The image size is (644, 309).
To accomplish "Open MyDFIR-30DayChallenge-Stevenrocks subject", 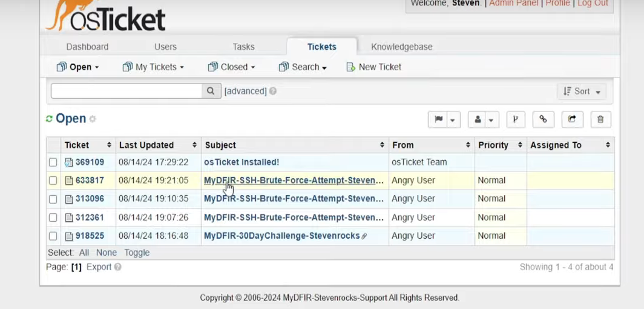I will pos(282,236).
